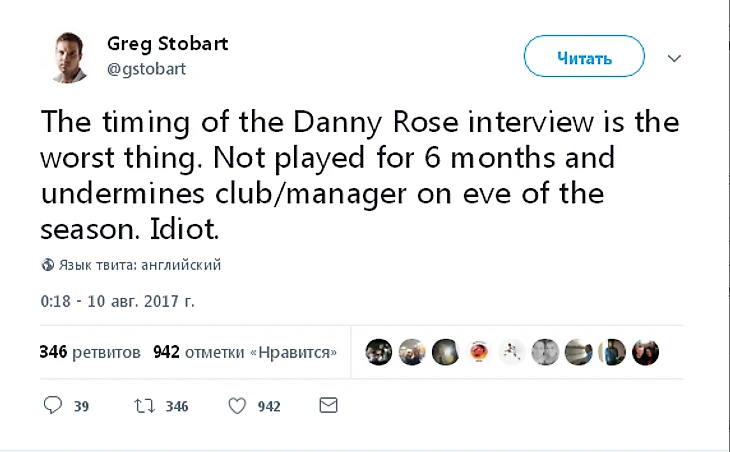Image resolution: width=730 pixels, height=452 pixels.
Task: Click the like count 942 beside heart
Action: click(269, 407)
